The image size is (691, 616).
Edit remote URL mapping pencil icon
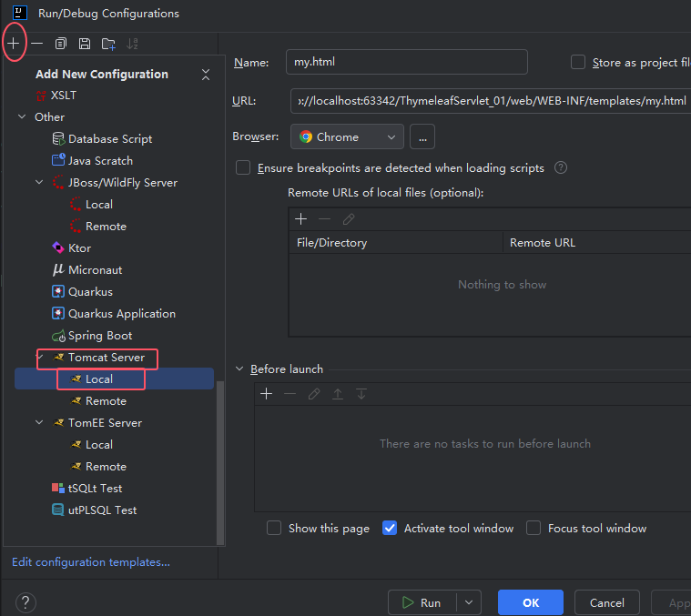coord(349,219)
